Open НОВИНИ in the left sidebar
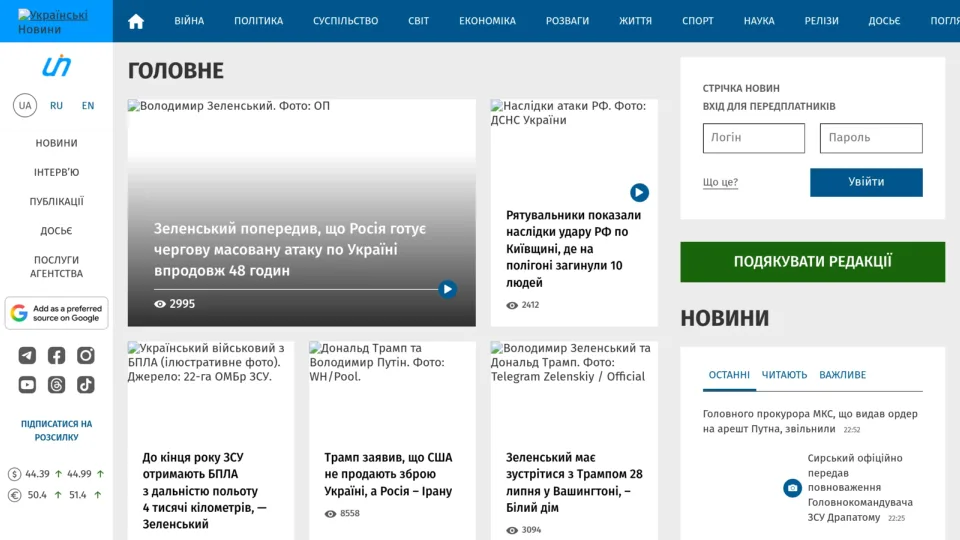 [56, 143]
